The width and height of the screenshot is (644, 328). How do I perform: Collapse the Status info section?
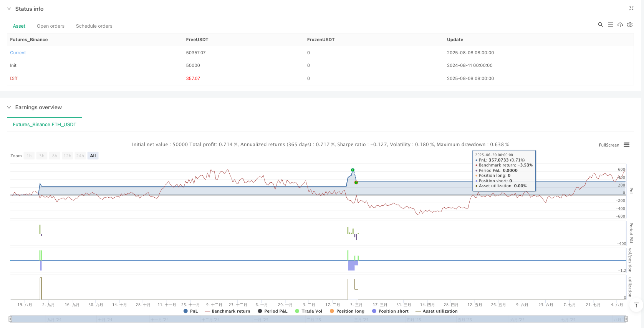click(x=9, y=9)
